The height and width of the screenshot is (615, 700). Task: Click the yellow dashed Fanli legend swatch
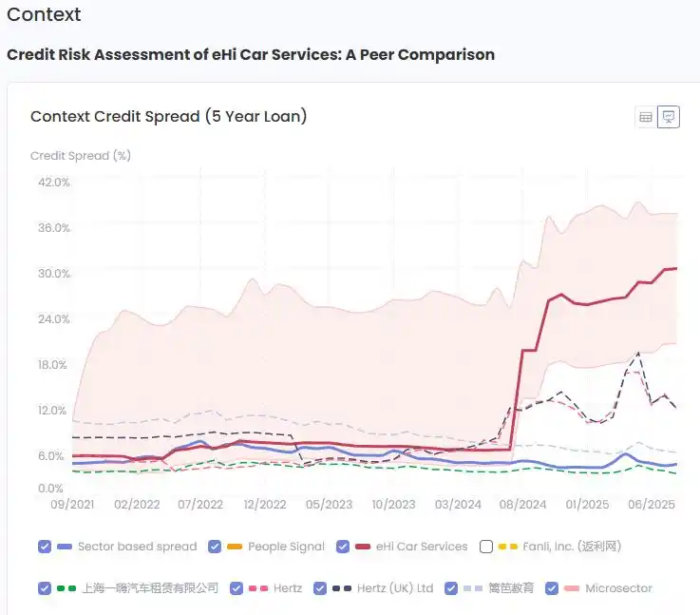coord(507,547)
